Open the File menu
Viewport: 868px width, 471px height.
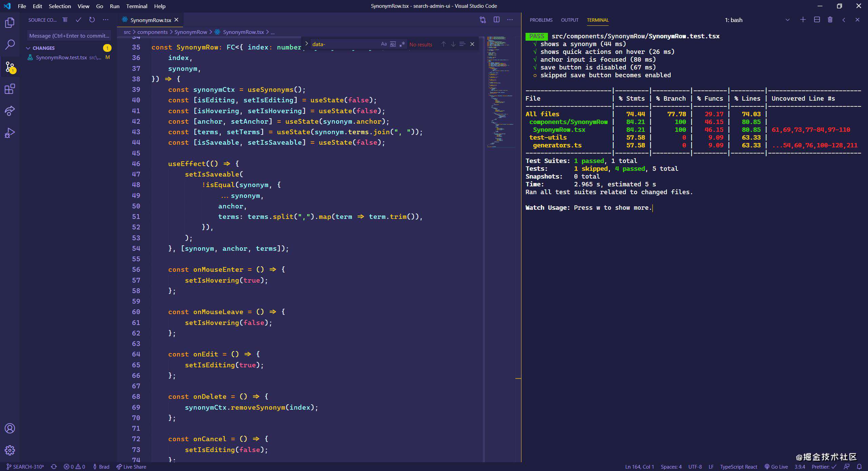tap(22, 6)
